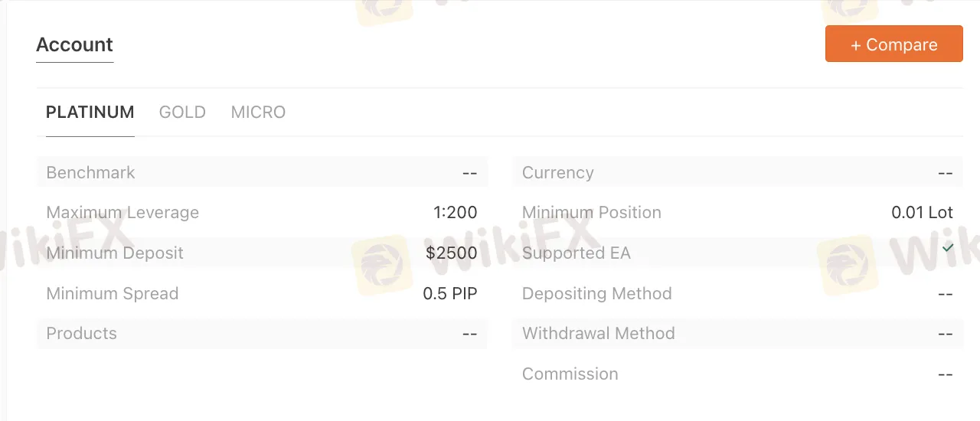This screenshot has height=421, width=980.
Task: Click the Withdrawal Method label
Action: click(598, 334)
